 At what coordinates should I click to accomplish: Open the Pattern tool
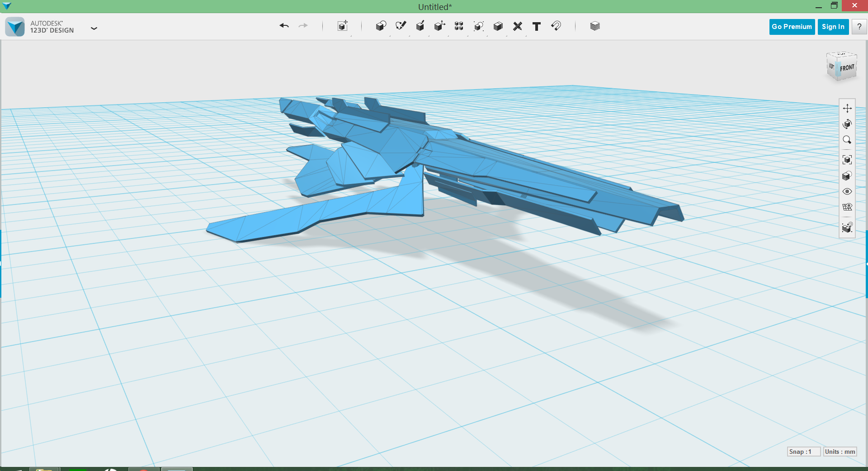click(459, 26)
